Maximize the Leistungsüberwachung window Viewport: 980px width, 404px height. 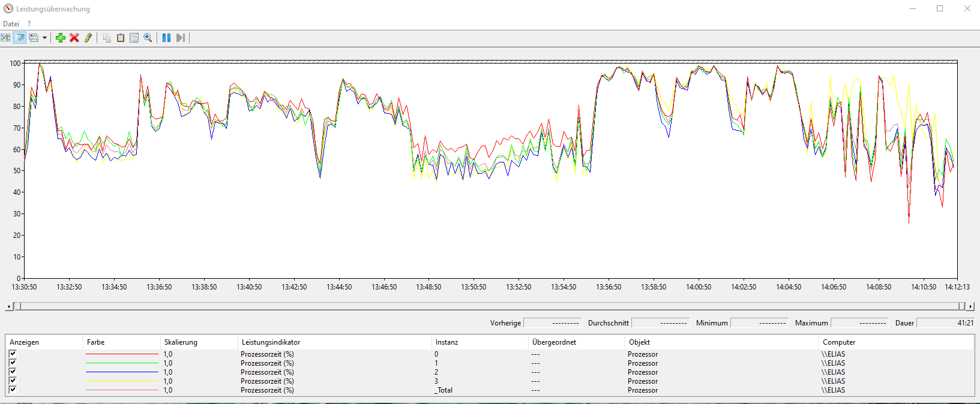940,8
